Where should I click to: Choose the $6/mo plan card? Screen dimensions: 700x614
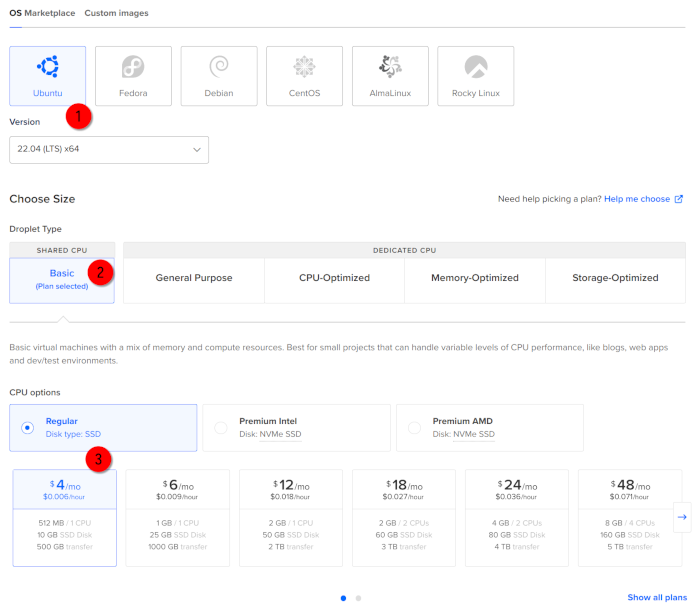coord(177,517)
